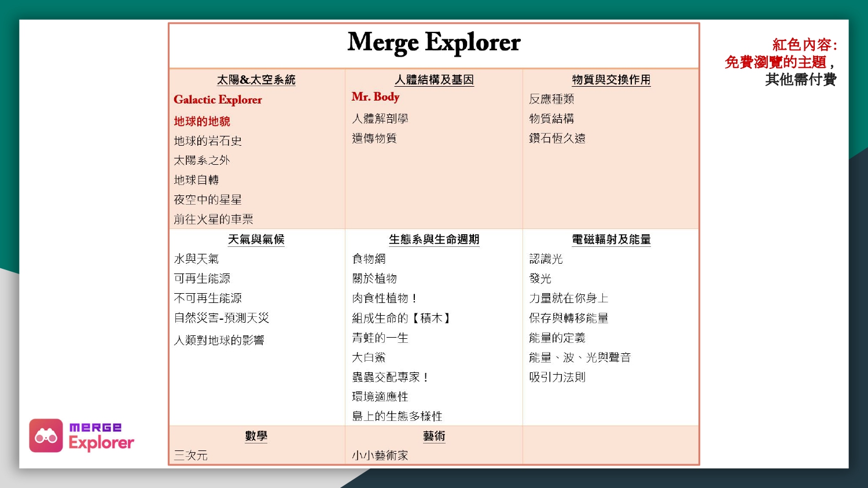Select the '天氣與氣候' category heading
Screen dimensions: 868x488
[256, 239]
